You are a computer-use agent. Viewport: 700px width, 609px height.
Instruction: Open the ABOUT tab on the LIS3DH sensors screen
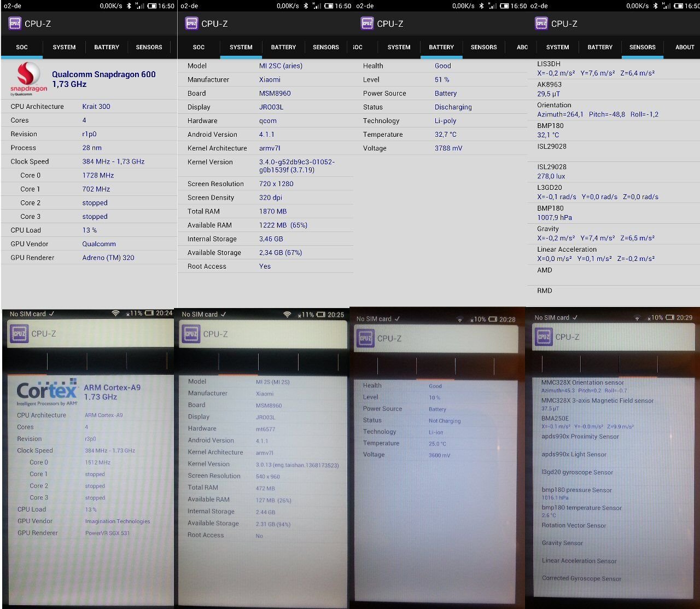click(x=684, y=47)
